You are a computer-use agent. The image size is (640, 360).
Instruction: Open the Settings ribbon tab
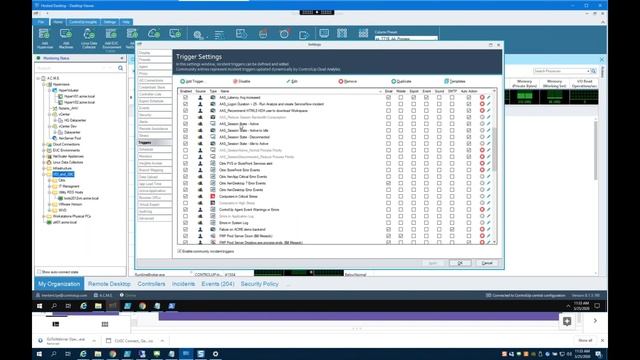[x=109, y=22]
